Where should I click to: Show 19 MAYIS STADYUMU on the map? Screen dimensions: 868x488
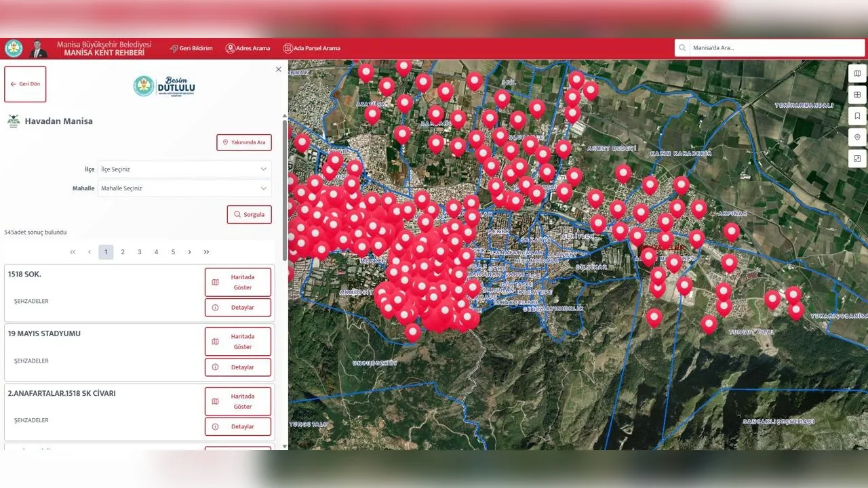click(x=238, y=342)
